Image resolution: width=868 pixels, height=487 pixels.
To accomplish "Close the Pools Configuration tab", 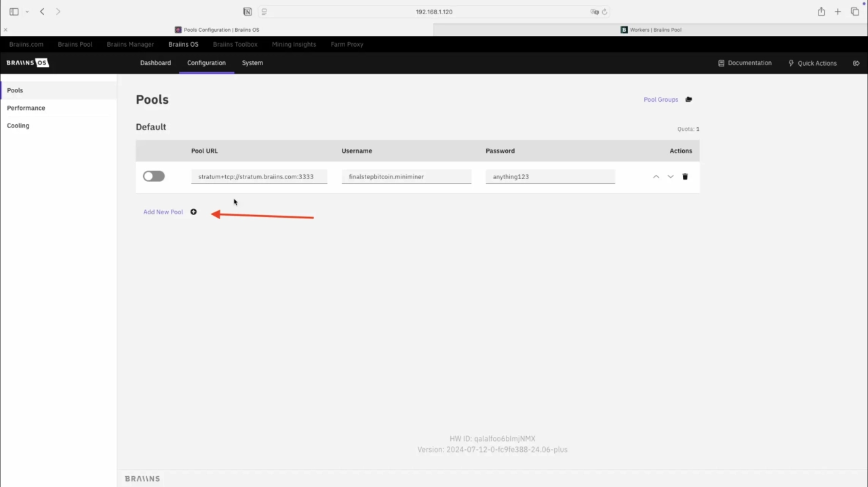I will click(5, 30).
